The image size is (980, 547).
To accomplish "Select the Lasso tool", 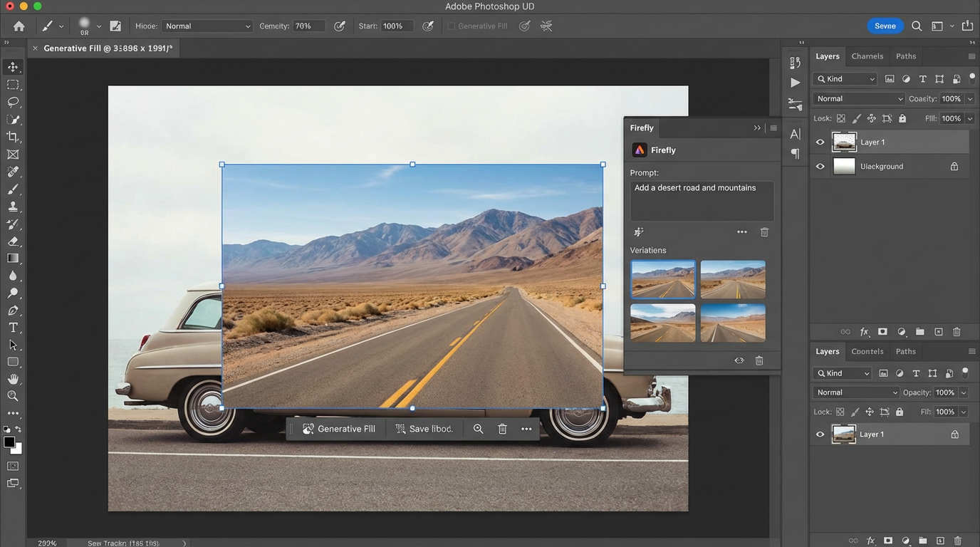I will click(13, 102).
